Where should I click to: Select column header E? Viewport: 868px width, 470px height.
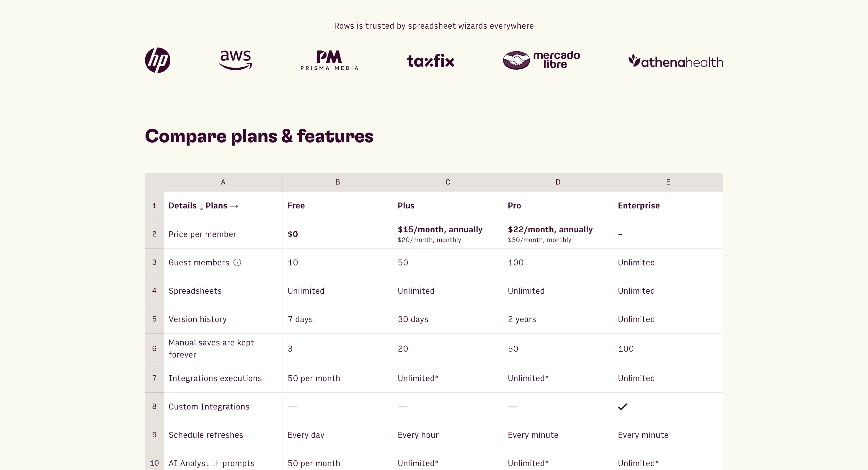668,182
